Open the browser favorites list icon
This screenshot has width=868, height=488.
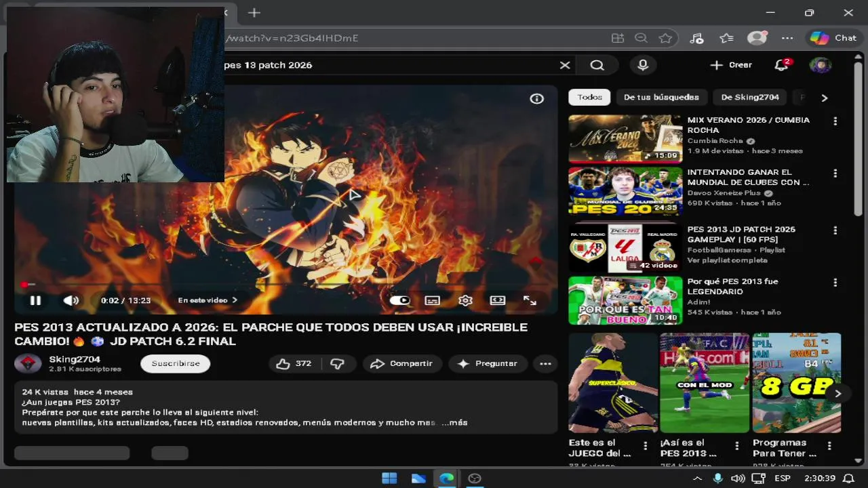(727, 38)
